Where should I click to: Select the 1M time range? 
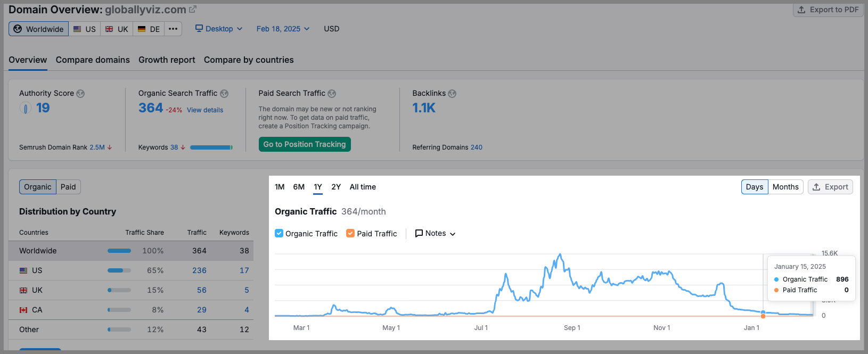[280, 187]
